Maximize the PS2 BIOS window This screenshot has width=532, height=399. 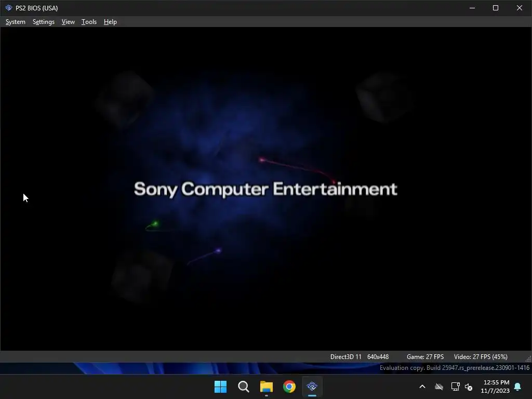495,8
